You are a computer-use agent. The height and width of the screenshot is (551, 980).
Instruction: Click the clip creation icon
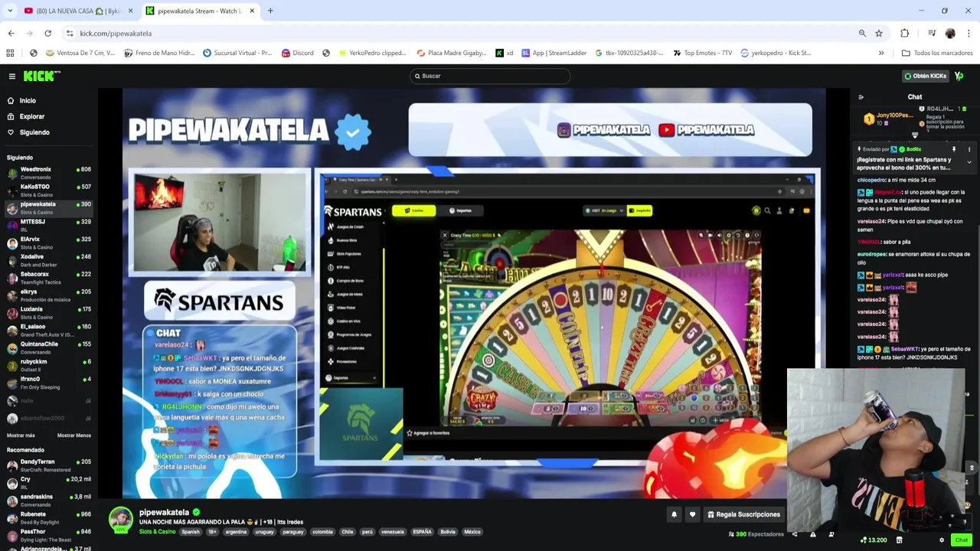831,534
